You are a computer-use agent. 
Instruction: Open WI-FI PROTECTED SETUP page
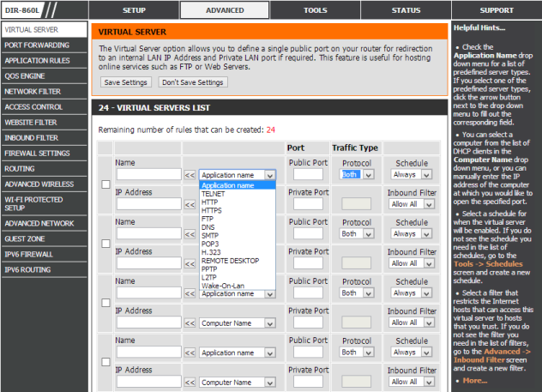(x=45, y=203)
